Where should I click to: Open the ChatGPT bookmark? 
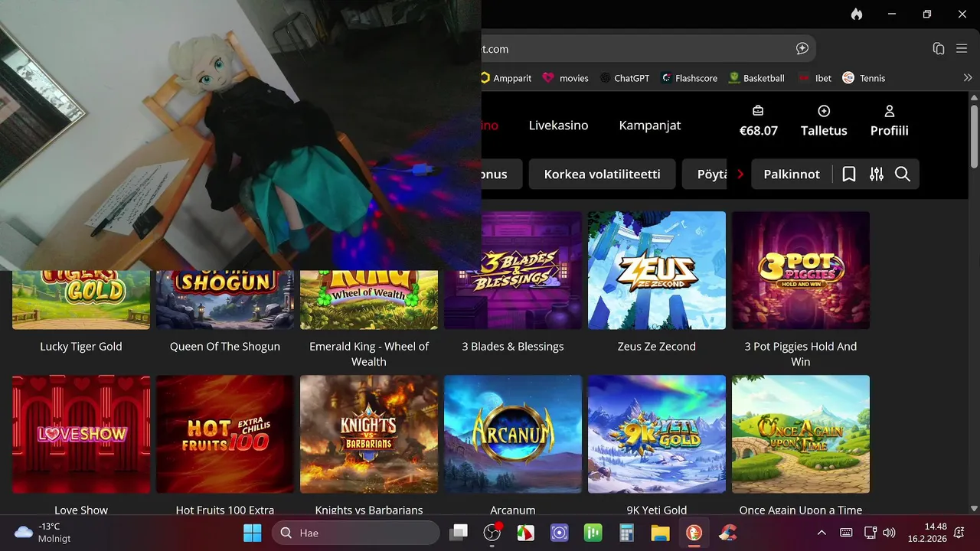coord(625,78)
